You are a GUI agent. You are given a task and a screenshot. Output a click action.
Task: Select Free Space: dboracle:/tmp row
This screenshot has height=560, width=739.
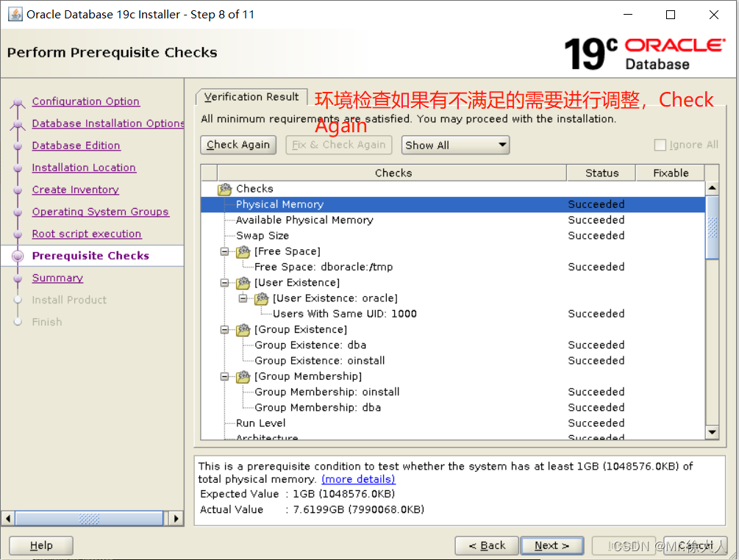pyautogui.click(x=453, y=267)
